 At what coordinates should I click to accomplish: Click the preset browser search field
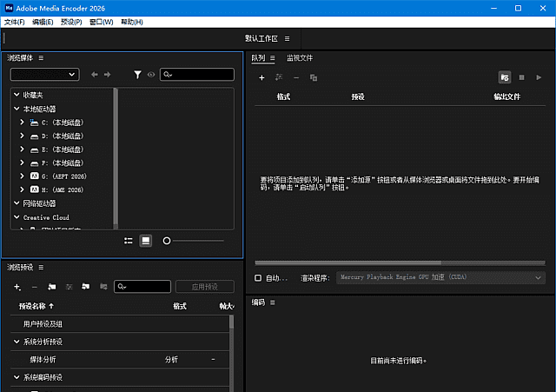pos(142,287)
